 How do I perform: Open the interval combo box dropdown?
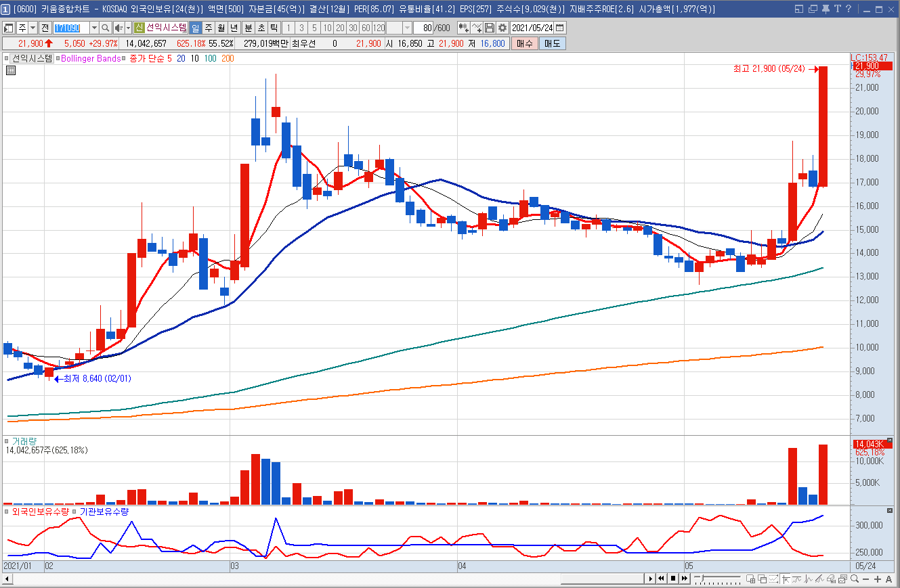407,28
